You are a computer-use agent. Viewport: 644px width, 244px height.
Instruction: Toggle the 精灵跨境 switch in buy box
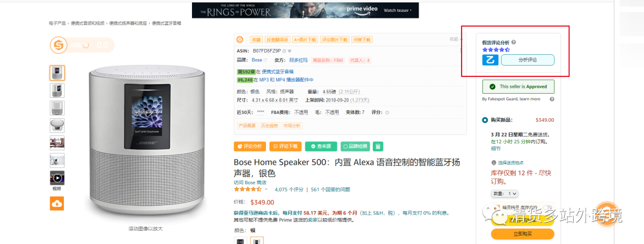[547, 208]
